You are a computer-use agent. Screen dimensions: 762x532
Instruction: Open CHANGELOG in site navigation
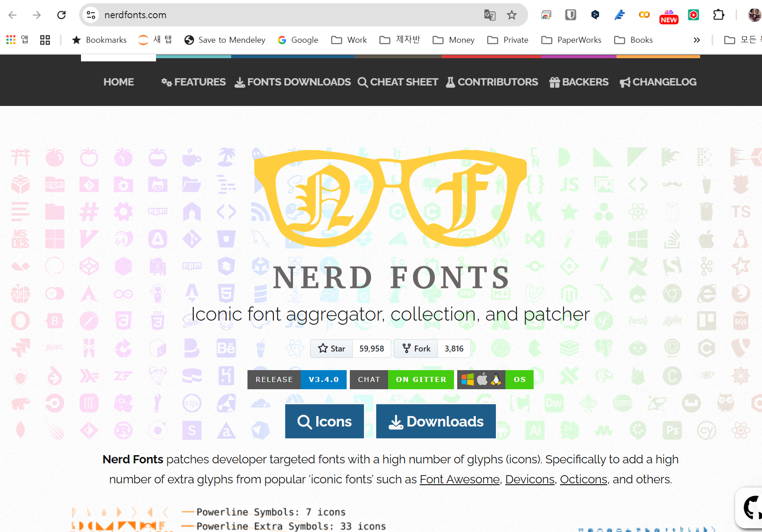(658, 82)
